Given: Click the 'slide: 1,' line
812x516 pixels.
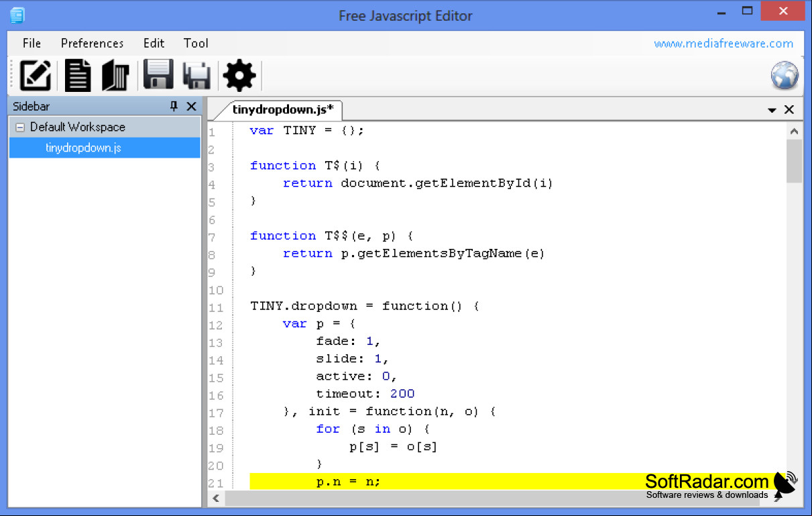Looking at the screenshot, I should tap(353, 358).
